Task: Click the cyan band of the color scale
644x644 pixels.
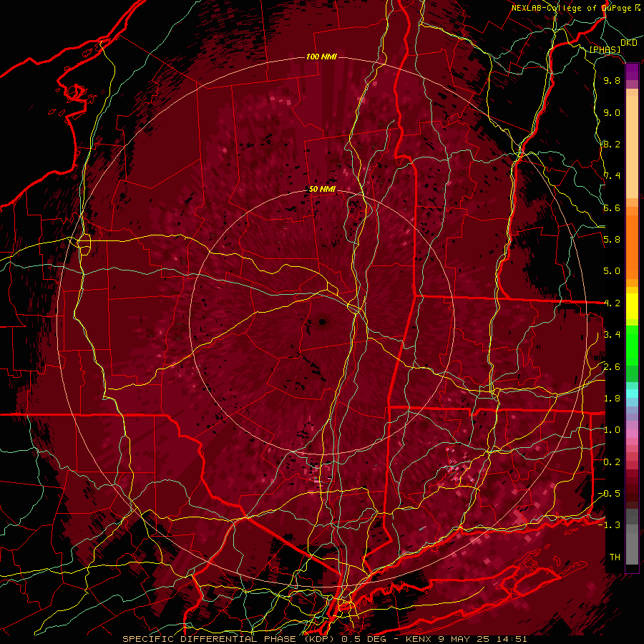Action: 632,394
